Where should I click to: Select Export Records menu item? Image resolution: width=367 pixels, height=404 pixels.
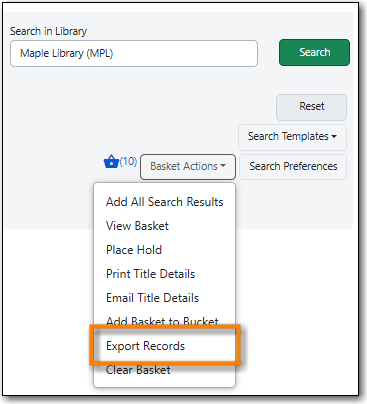pos(165,346)
